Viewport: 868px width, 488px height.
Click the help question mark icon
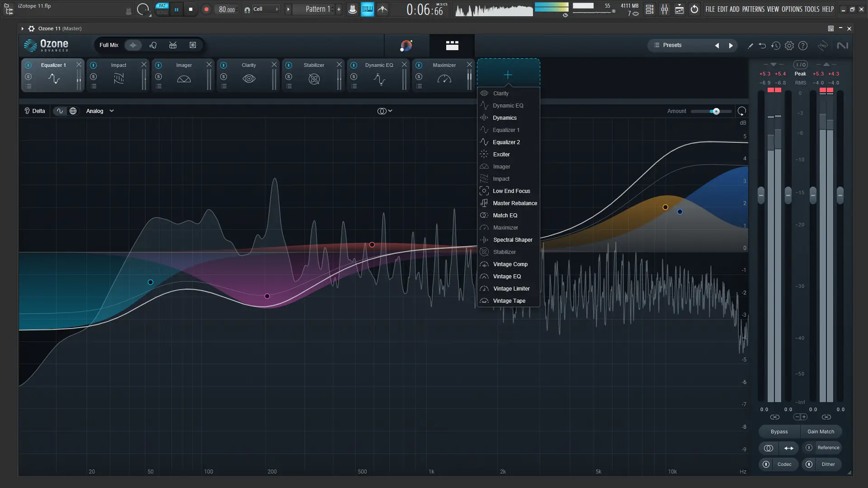tap(803, 46)
